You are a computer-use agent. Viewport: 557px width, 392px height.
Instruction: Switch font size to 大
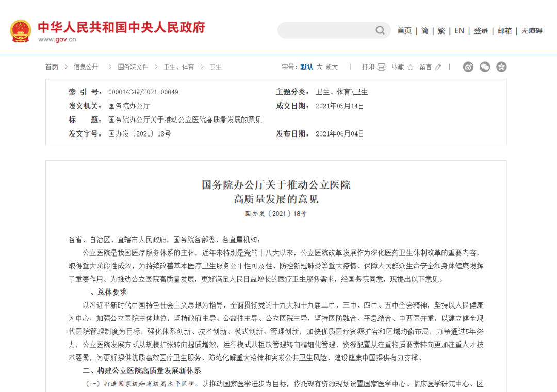click(319, 67)
